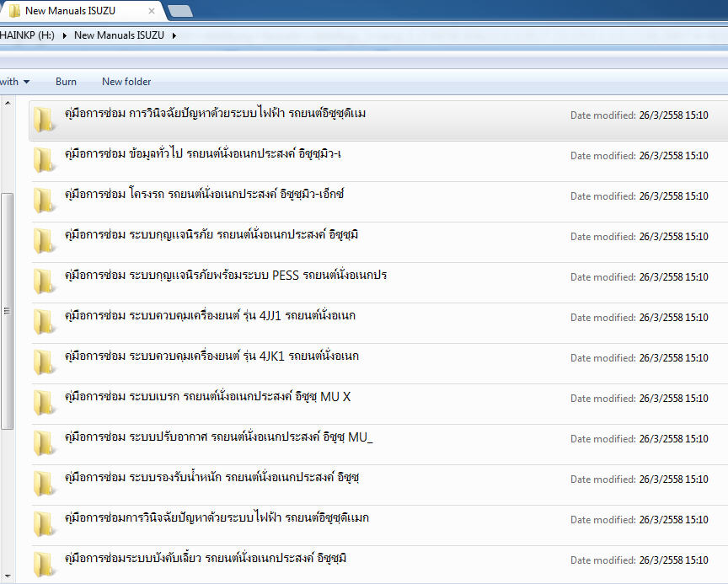Click Date modified value of the 4JK1 row
The height and width of the screenshot is (584, 728).
[674, 358]
